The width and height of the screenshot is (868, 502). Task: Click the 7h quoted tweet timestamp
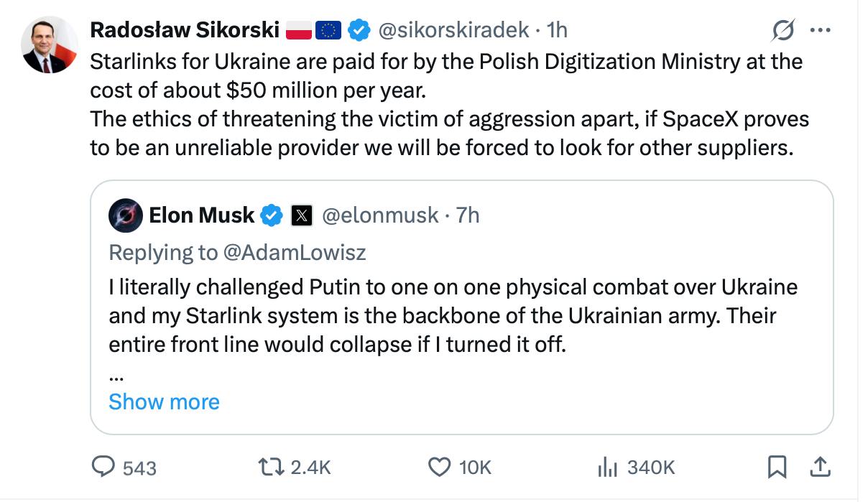coord(468,215)
